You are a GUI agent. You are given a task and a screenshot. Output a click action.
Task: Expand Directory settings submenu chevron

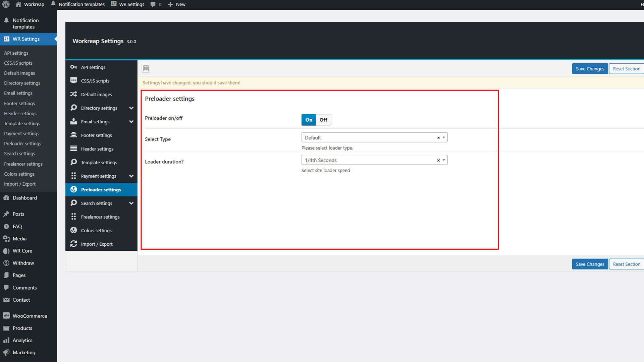pos(131,108)
